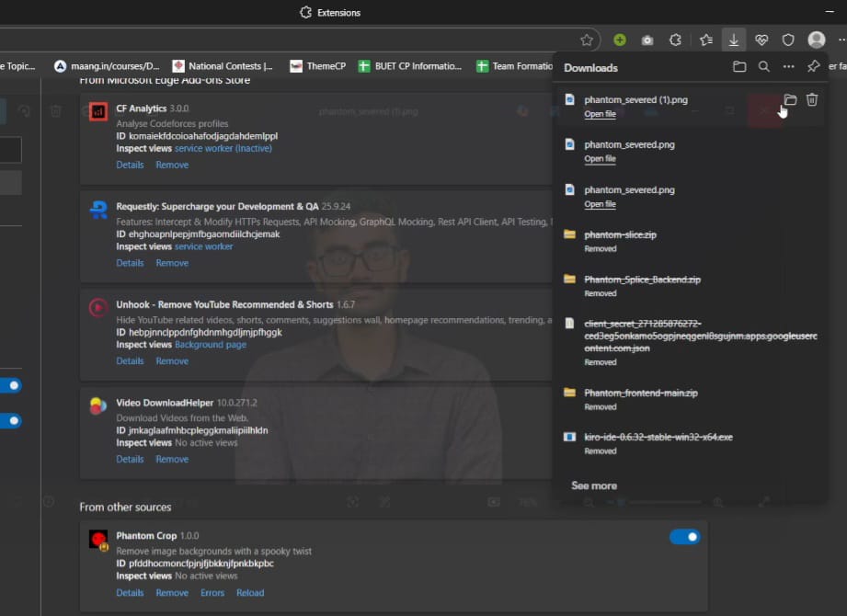This screenshot has width=847, height=616.
Task: Open Browser essentials heart icon
Action: (761, 40)
